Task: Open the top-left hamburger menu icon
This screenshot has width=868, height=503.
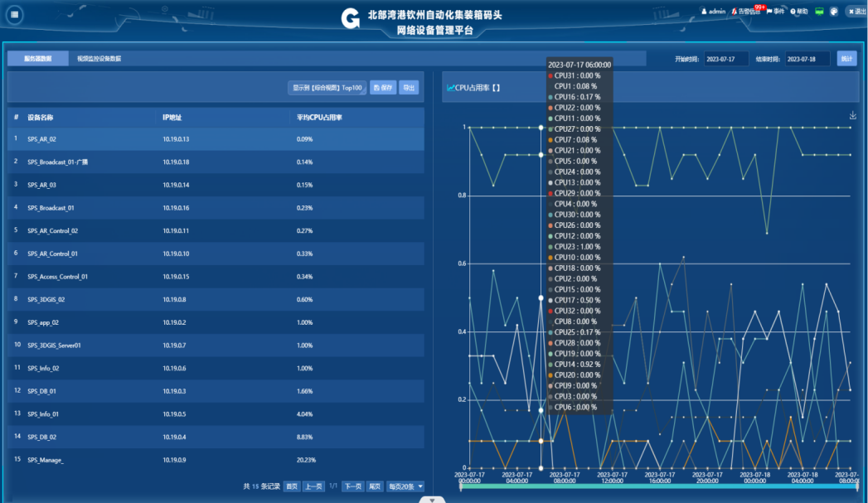Action: click(x=17, y=16)
